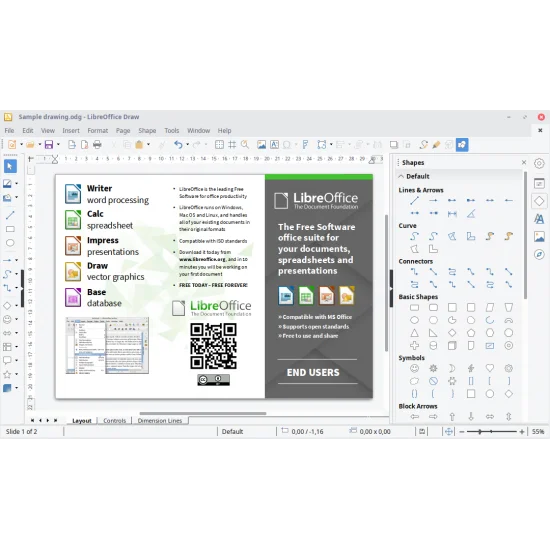Toggle Point Edit Mode
Screen dimensions: 550x550
coord(423,145)
